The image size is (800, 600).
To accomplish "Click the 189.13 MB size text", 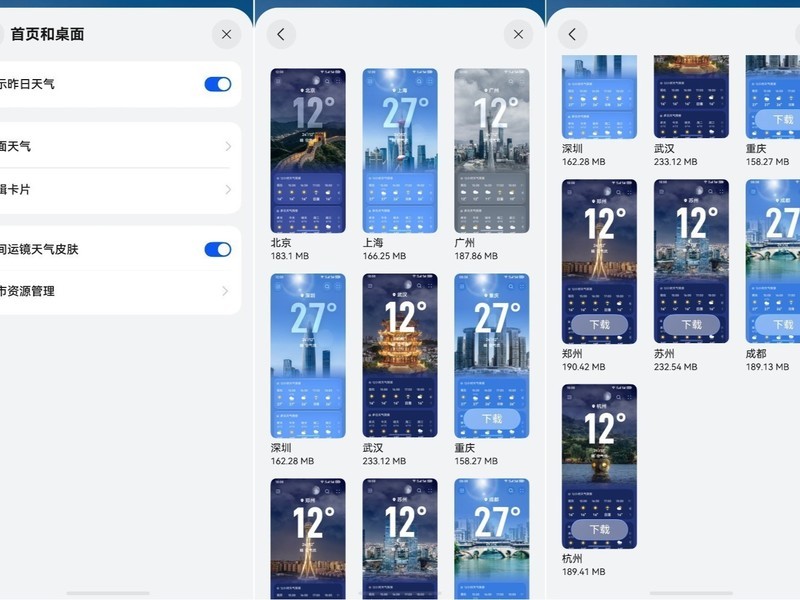I will [767, 367].
